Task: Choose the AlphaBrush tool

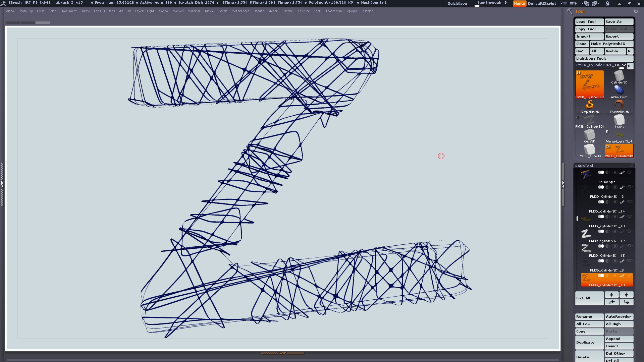Action: 619,91
